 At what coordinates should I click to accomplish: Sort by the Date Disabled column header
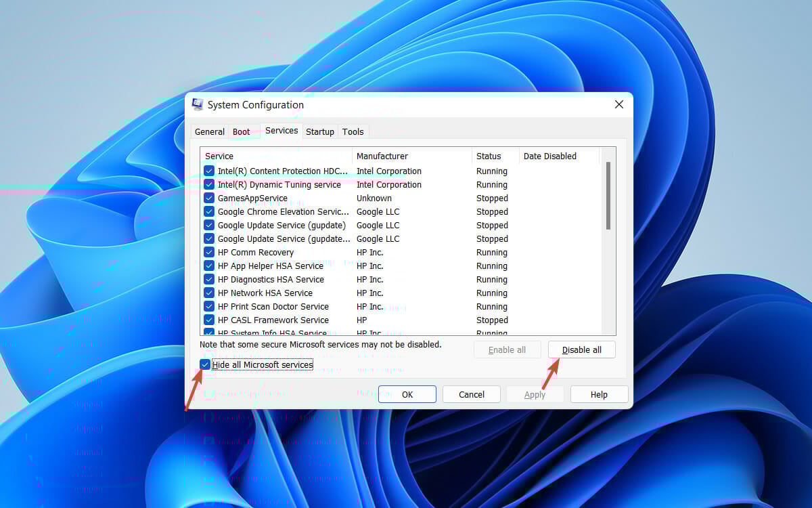(560, 156)
